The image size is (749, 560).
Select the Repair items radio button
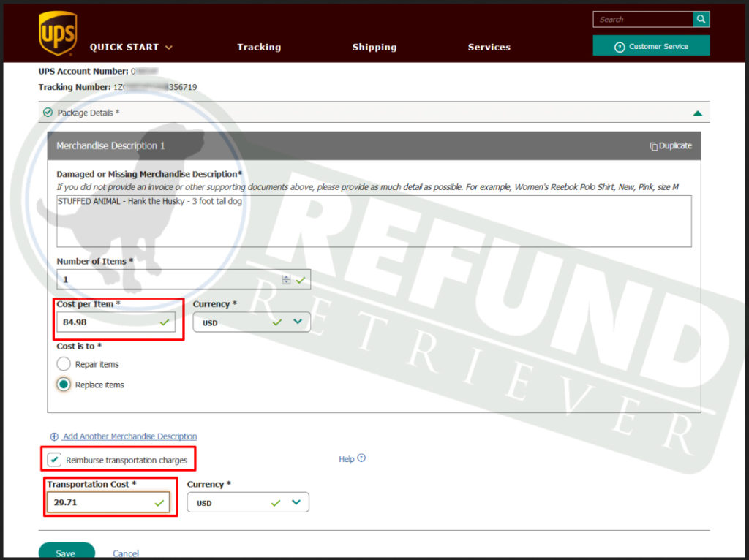coord(64,364)
